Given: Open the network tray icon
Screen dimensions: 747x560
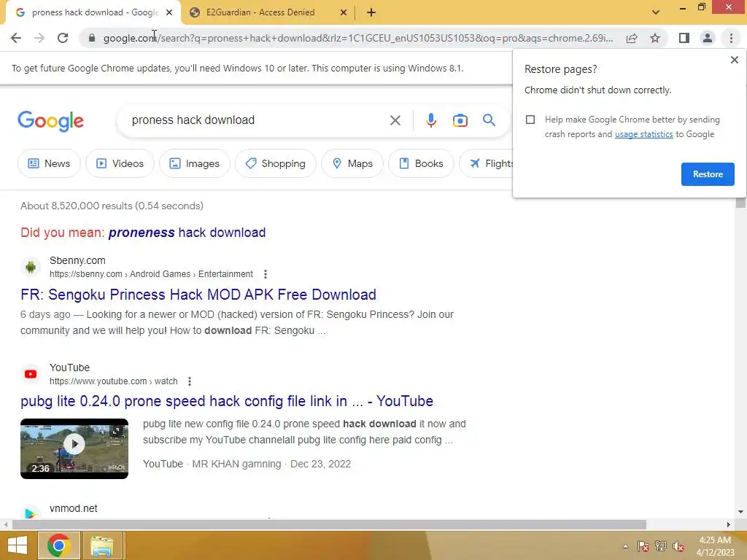Looking at the screenshot, I should (661, 546).
